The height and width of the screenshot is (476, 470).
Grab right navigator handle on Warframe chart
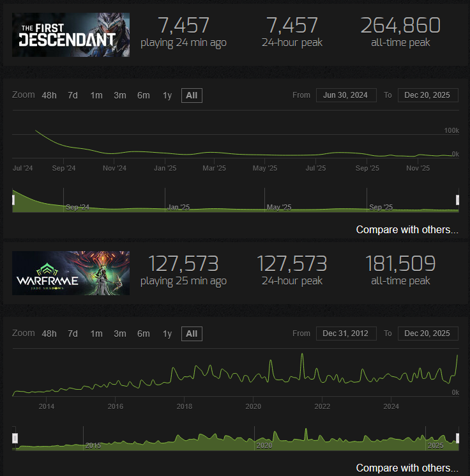click(x=458, y=438)
